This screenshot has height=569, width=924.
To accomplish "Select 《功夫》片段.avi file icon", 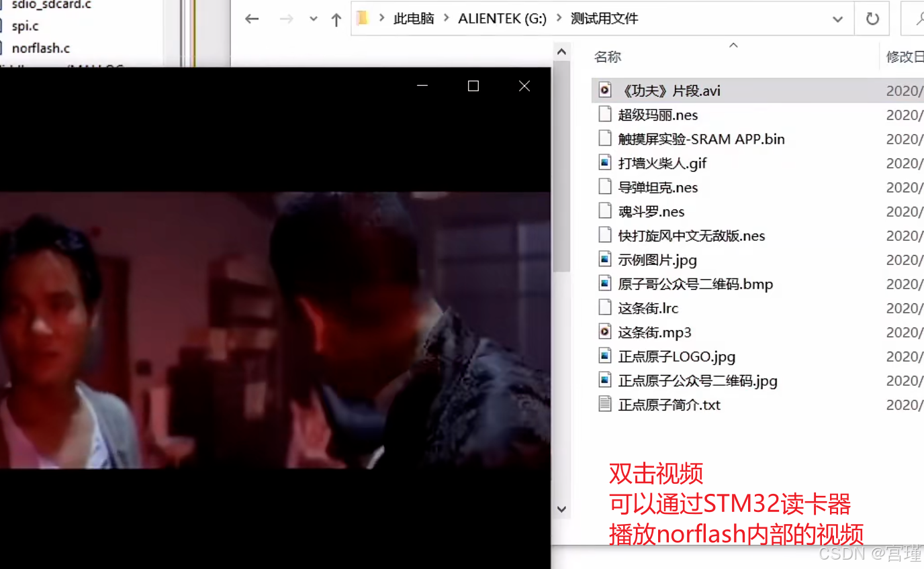I will coord(605,91).
